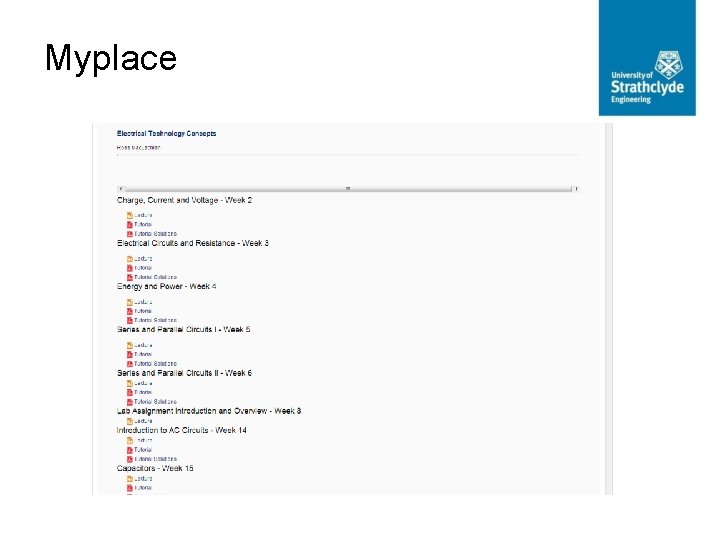The height and width of the screenshot is (540, 720).
Task: Click the Tutorial Solutions icon under Week 14
Action: pos(130,459)
